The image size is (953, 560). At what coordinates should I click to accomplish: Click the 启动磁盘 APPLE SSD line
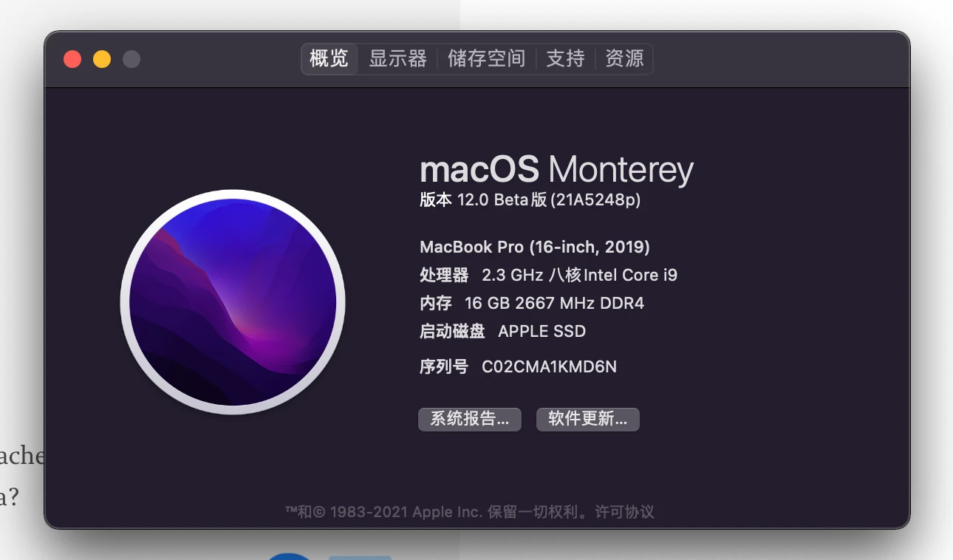[x=503, y=331]
